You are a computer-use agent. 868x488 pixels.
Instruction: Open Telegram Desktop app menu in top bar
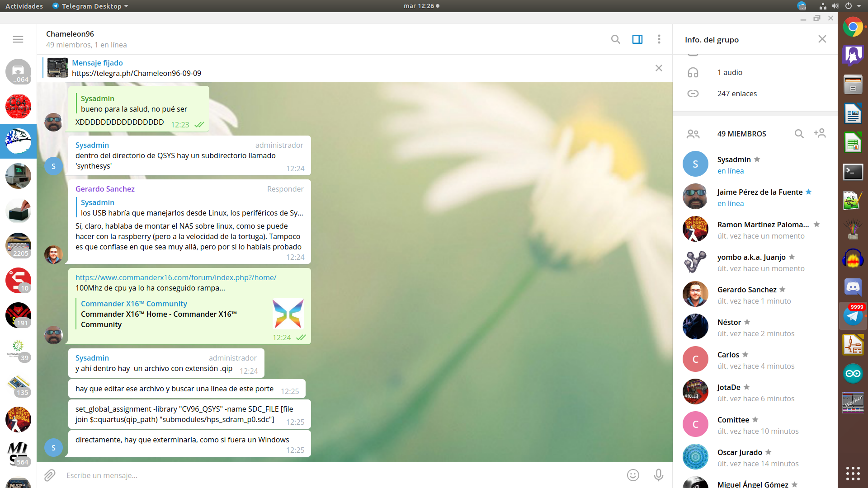[x=90, y=6]
